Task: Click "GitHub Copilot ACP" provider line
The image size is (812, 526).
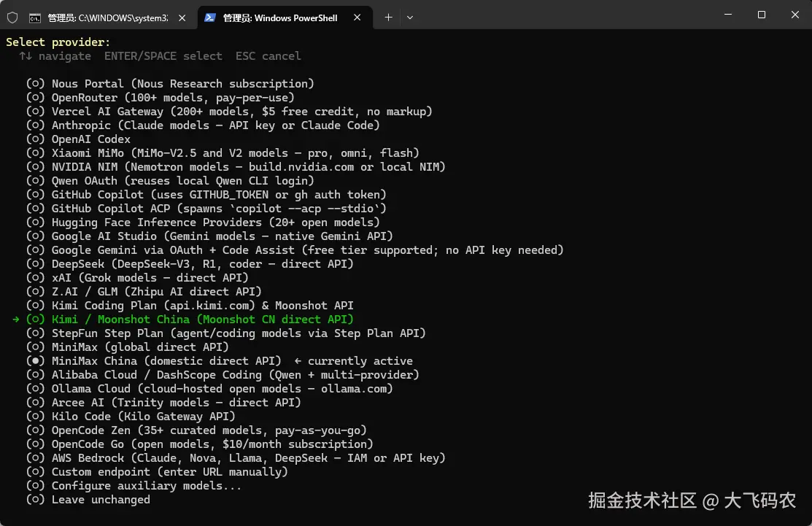Action: [x=206, y=209]
